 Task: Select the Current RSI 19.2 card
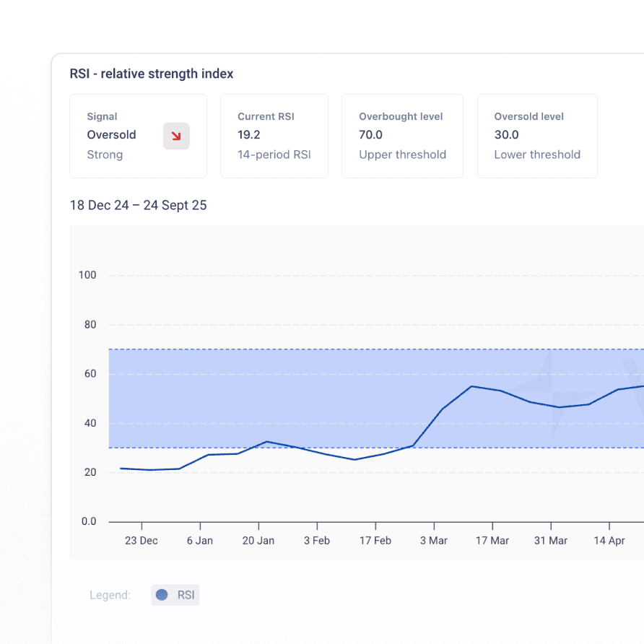click(x=274, y=136)
